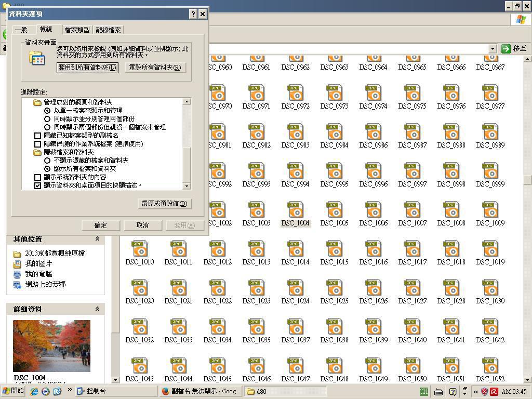
Task: Expand quick launch overflow chevron
Action: pos(70,390)
